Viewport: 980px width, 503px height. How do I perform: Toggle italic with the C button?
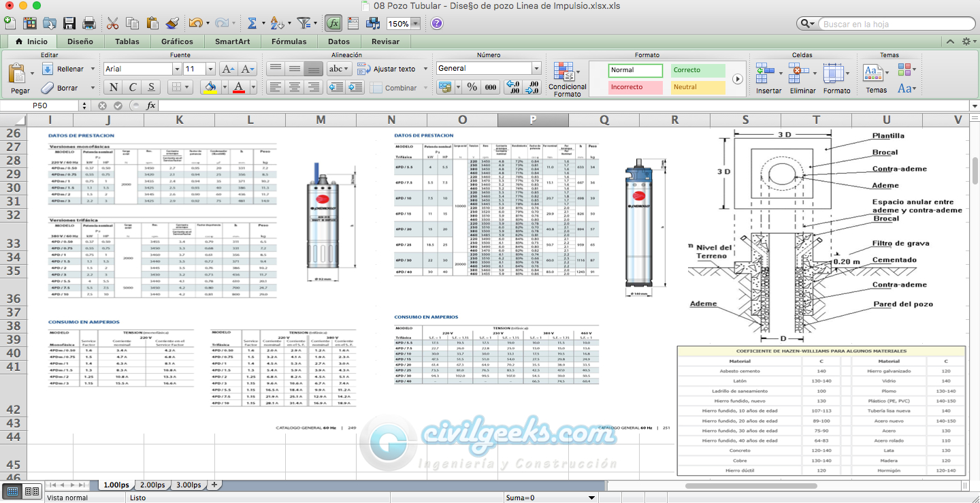point(132,87)
